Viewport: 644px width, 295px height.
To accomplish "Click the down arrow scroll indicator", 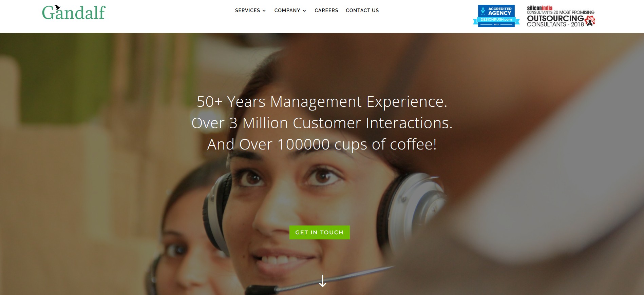I will 323,281.
